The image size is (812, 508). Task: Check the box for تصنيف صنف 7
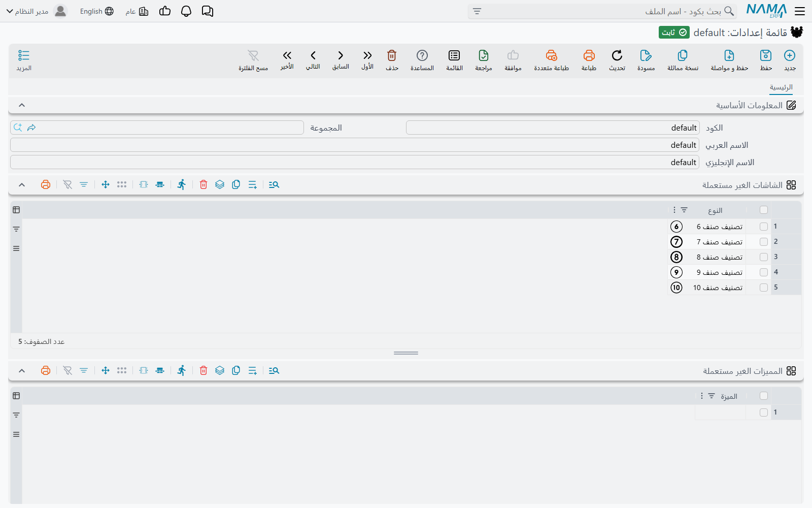click(x=764, y=242)
